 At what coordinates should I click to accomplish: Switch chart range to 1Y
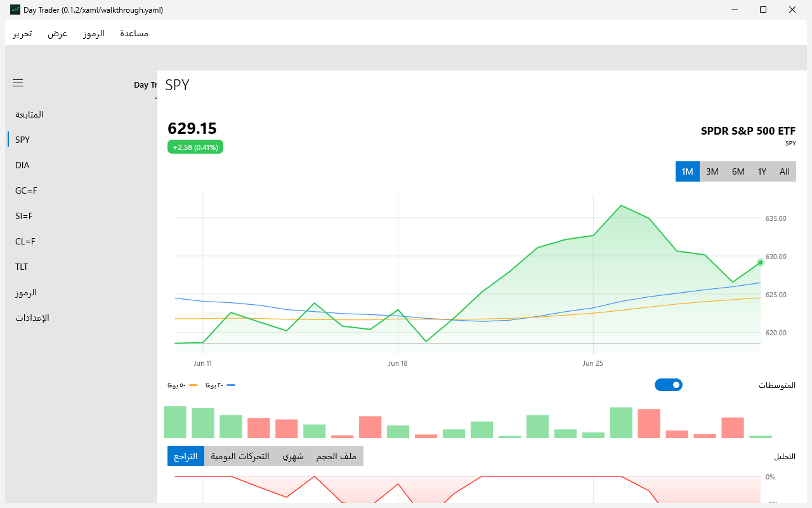(x=762, y=171)
